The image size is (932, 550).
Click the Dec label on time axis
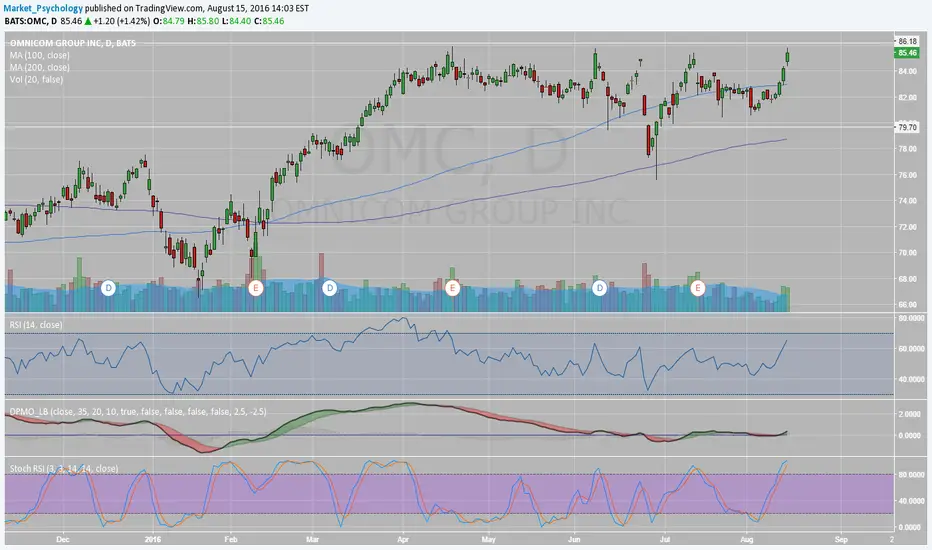pos(62,540)
